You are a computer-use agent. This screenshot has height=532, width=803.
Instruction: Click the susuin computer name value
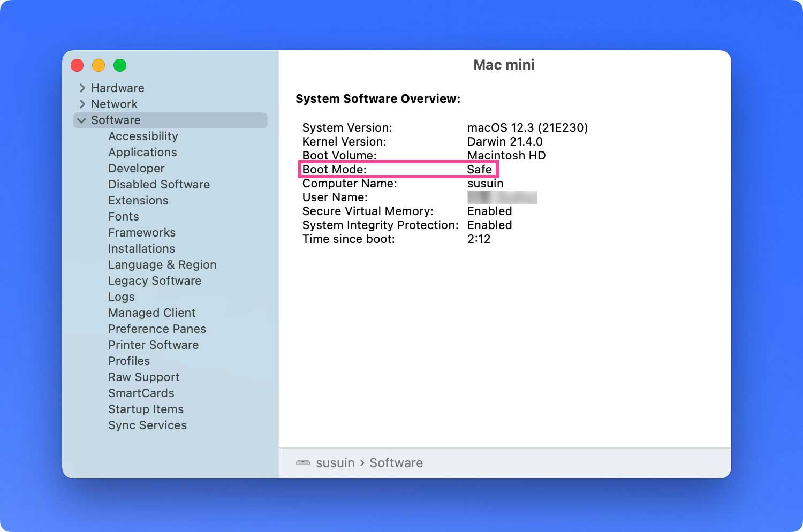pos(485,184)
